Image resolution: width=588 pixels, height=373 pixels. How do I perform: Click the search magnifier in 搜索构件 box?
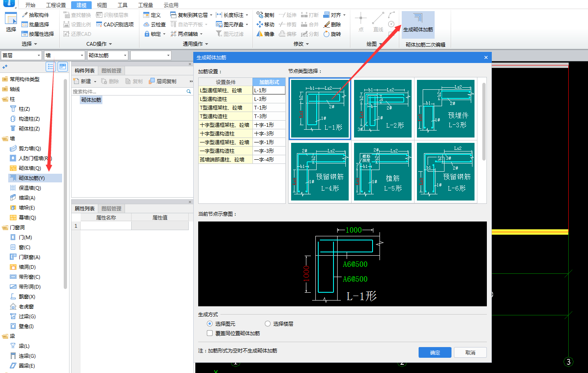189,91
